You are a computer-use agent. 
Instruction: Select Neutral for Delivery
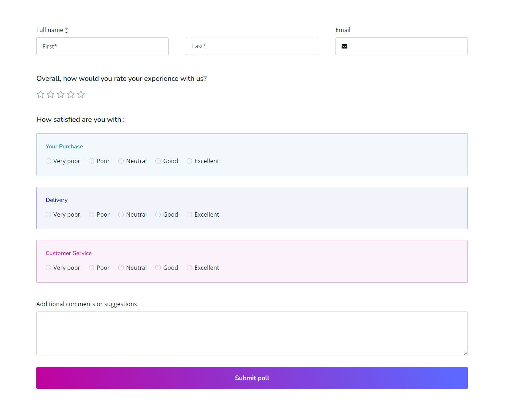click(121, 214)
